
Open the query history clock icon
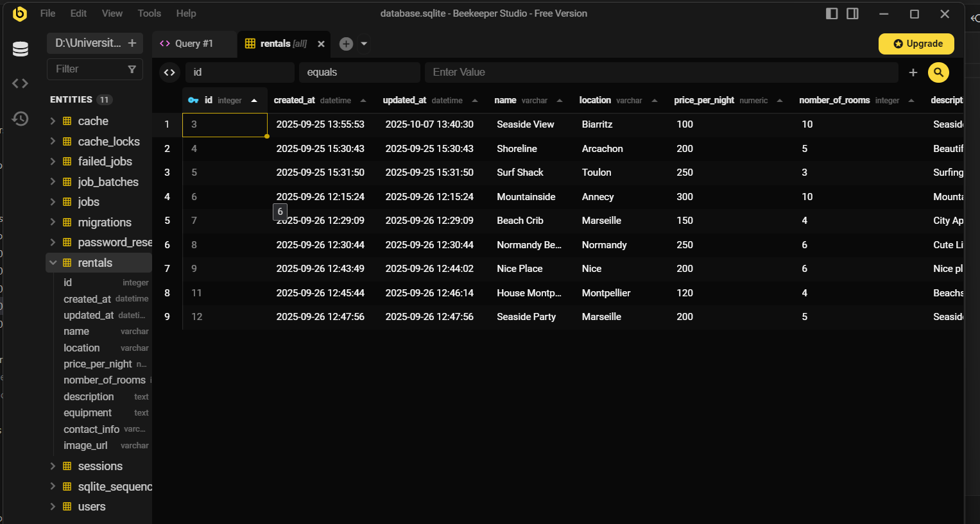click(x=21, y=119)
